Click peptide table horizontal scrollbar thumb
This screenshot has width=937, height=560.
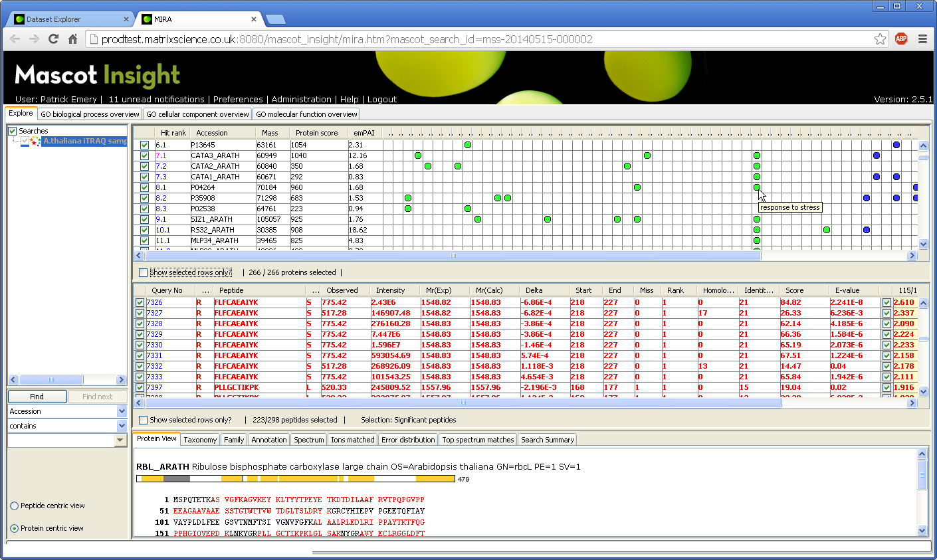[x=463, y=403]
